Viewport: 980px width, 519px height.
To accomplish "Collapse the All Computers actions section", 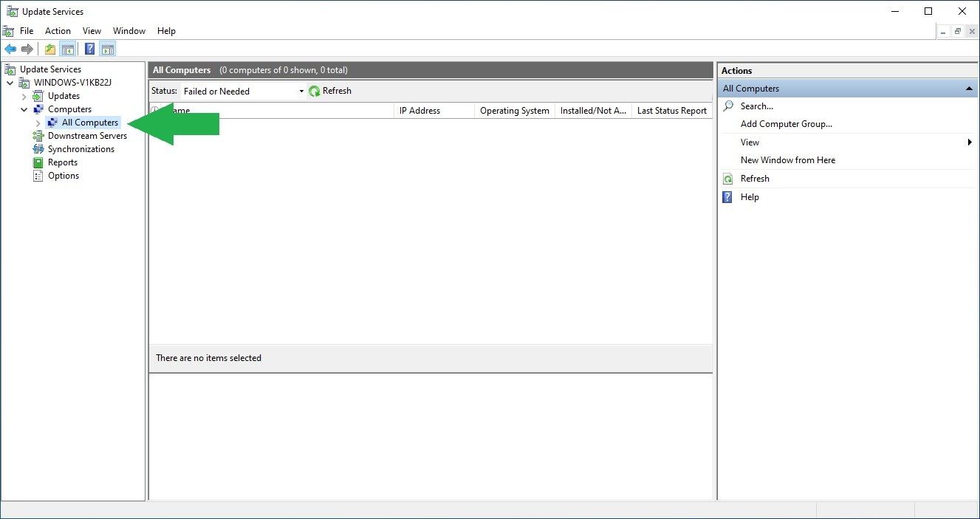I will [x=969, y=89].
